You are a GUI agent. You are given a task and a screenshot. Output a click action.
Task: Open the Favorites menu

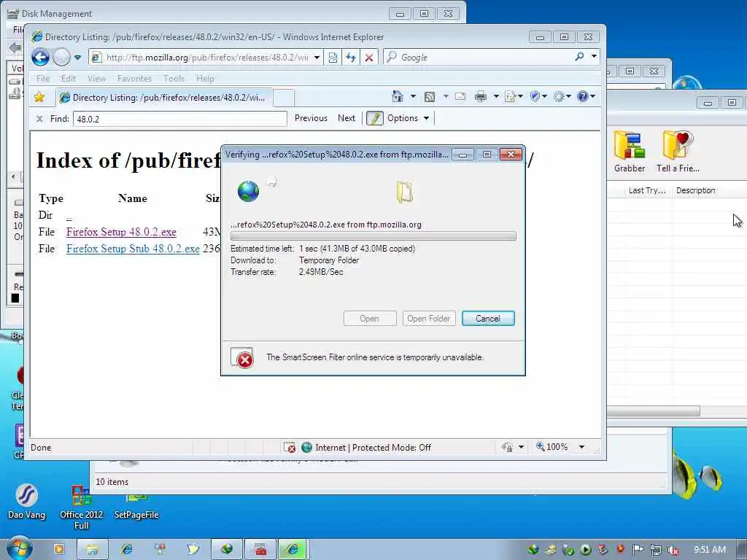134,79
